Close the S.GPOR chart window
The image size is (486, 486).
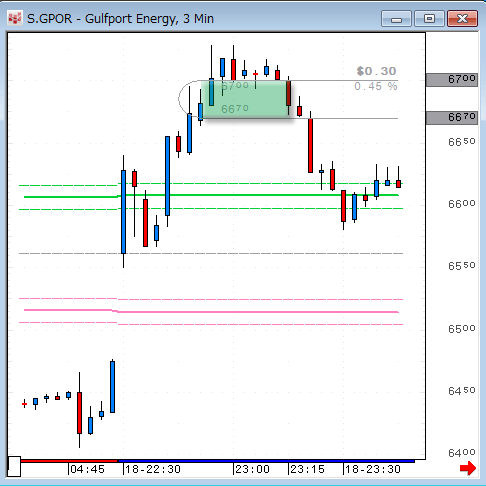pyautogui.click(x=462, y=19)
